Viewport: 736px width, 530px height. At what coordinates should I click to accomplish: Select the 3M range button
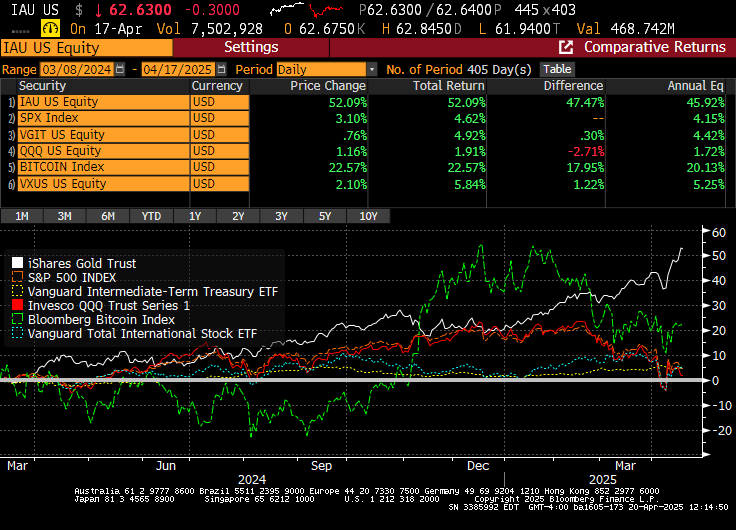tap(65, 216)
